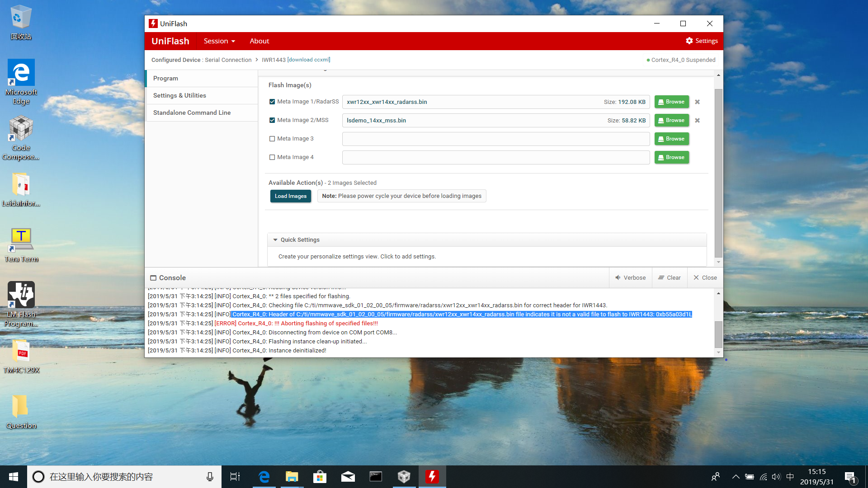Remove Meta Image 2 mss file
Viewport: 868px width, 488px height.
[697, 121]
